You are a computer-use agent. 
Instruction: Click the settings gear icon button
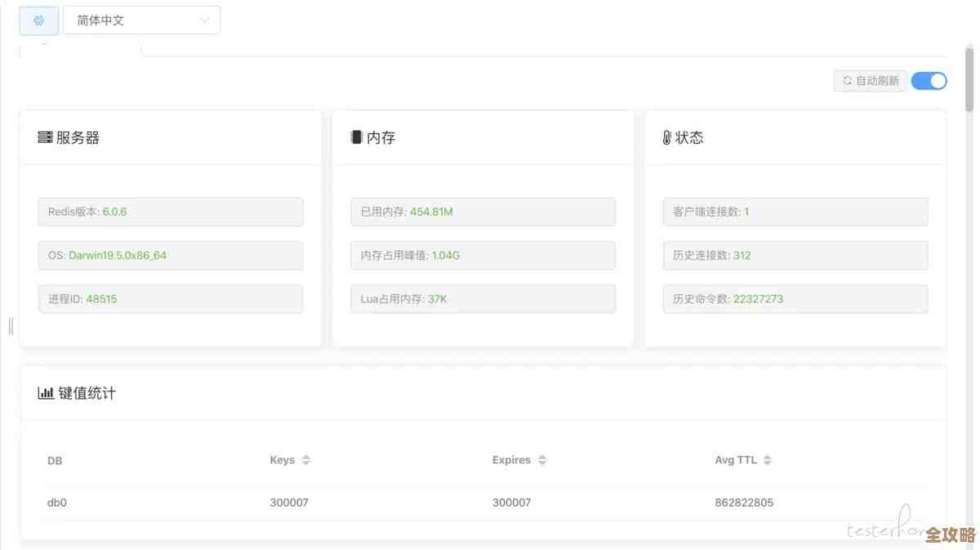(x=38, y=20)
